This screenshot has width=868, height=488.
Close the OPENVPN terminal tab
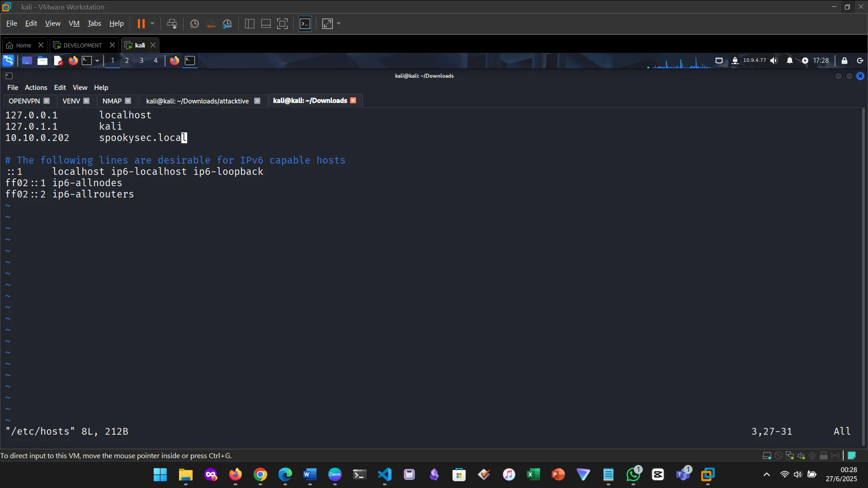point(47,101)
